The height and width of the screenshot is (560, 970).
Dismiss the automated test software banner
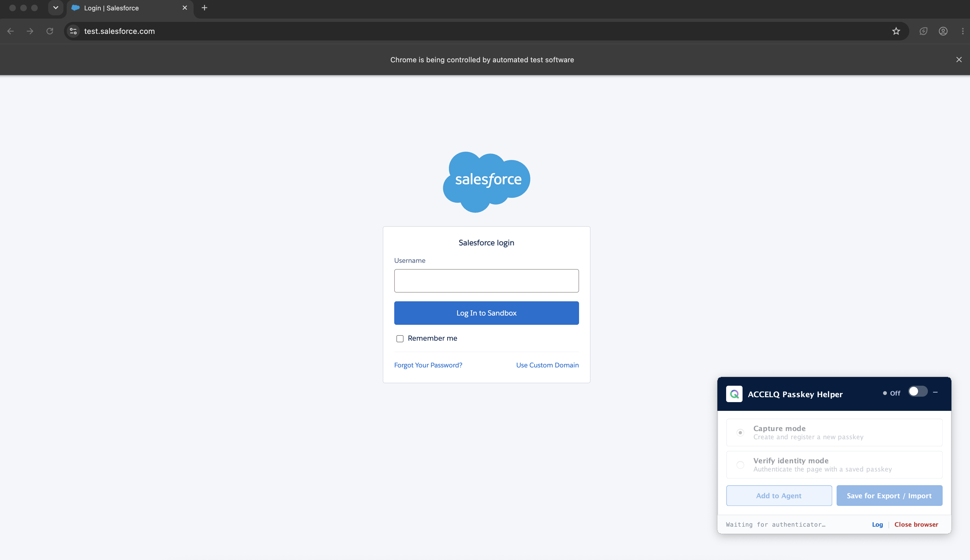(959, 60)
